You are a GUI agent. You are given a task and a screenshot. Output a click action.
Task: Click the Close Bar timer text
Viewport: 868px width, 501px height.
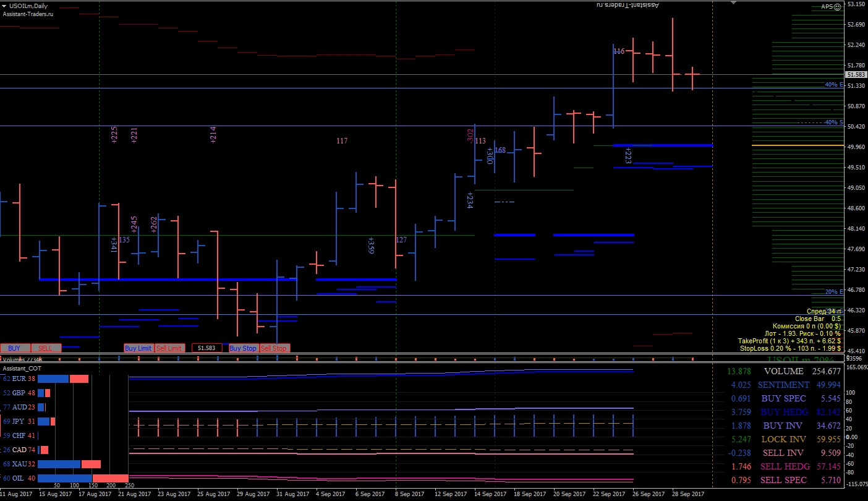click(818, 319)
